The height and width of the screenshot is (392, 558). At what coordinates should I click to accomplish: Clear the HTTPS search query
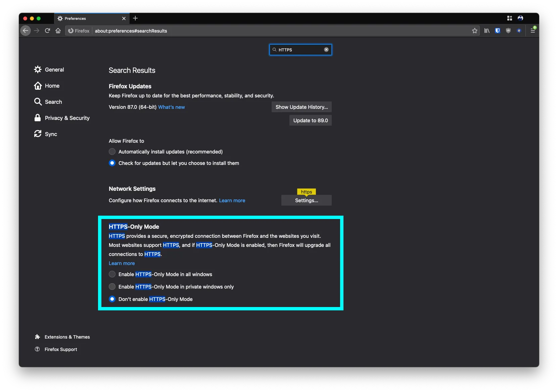(x=326, y=49)
